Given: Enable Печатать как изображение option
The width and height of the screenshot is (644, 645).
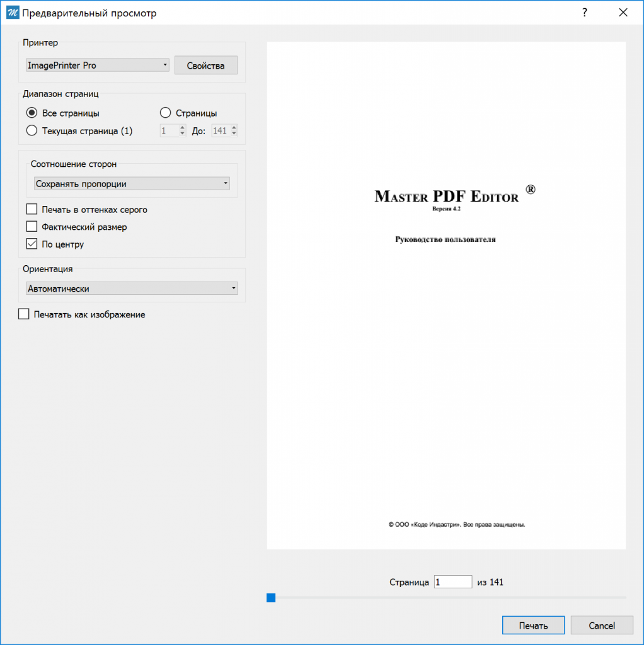Looking at the screenshot, I should coord(23,314).
